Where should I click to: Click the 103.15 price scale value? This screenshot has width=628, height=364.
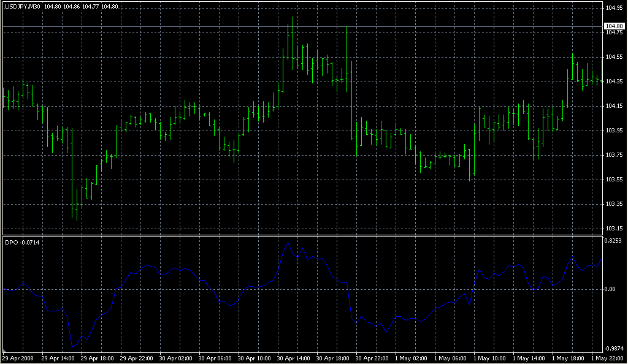614,229
